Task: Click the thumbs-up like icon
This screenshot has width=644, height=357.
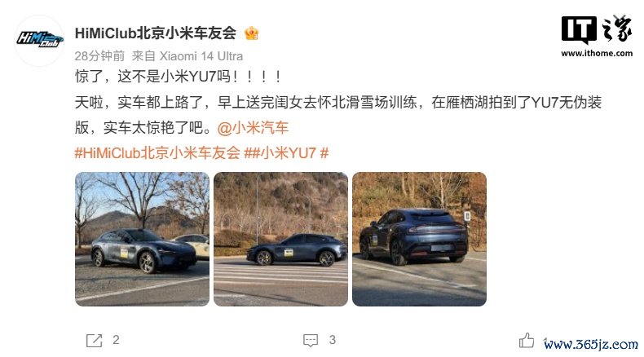Action: 526,340
